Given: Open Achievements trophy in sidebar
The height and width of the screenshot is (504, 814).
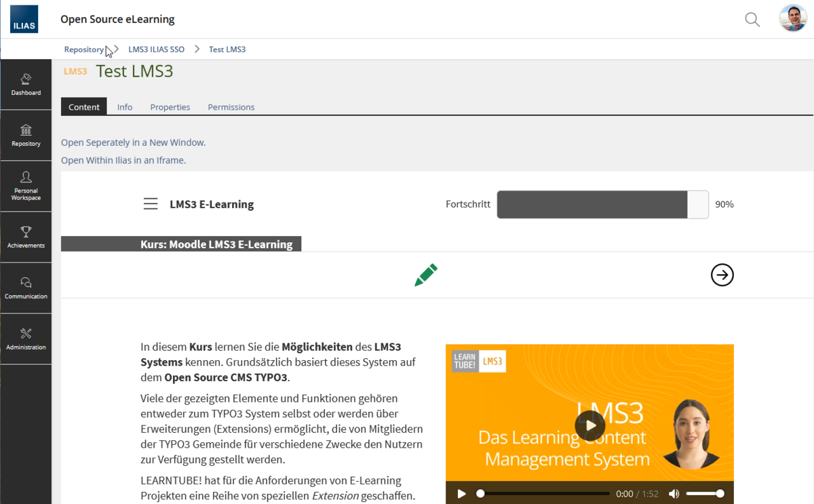Looking at the screenshot, I should point(26,237).
